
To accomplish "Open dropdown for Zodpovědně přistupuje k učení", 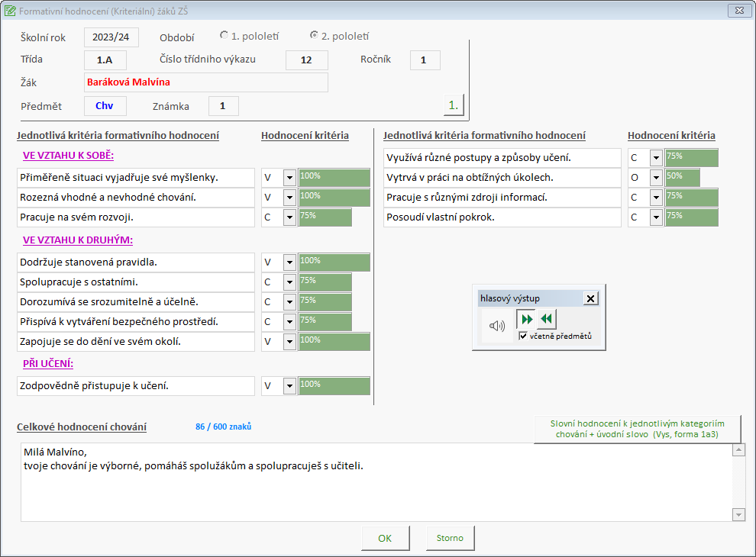I will pyautogui.click(x=289, y=386).
